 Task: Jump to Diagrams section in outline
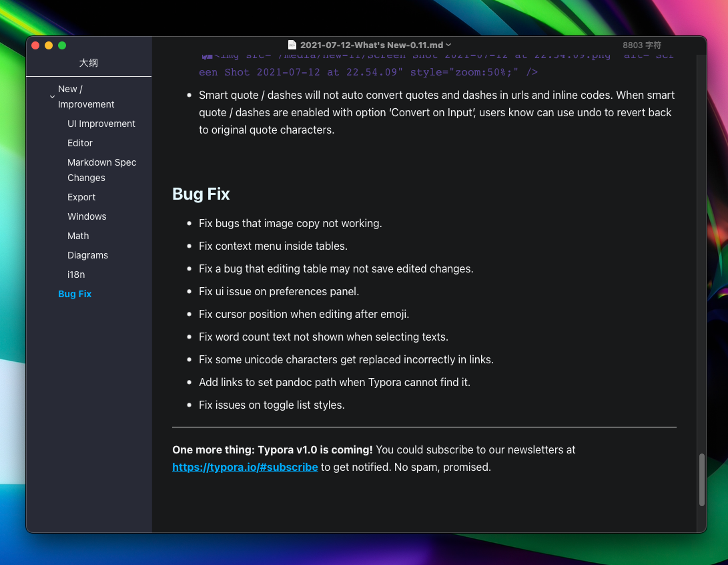[88, 255]
